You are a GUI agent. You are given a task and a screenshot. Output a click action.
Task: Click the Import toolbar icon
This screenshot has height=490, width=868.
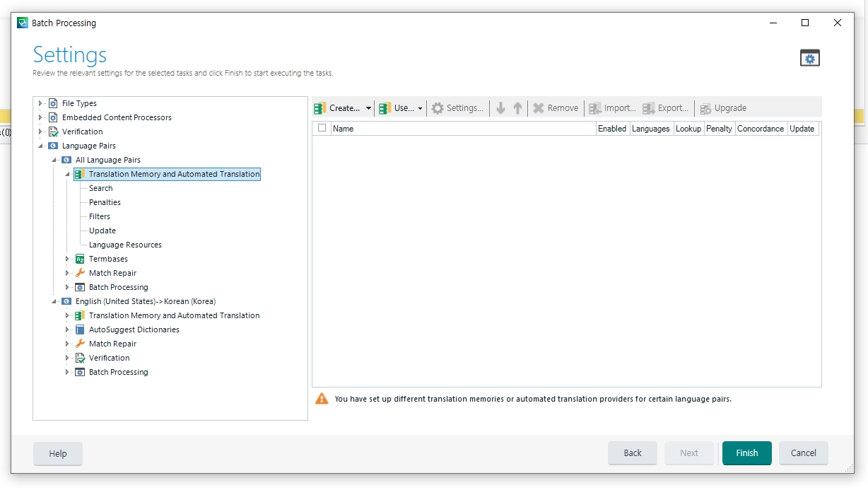point(595,108)
